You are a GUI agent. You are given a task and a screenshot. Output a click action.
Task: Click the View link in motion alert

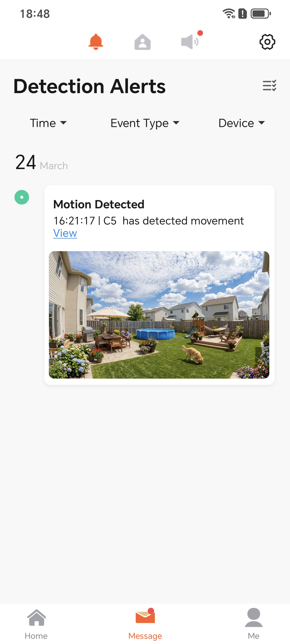[65, 233]
